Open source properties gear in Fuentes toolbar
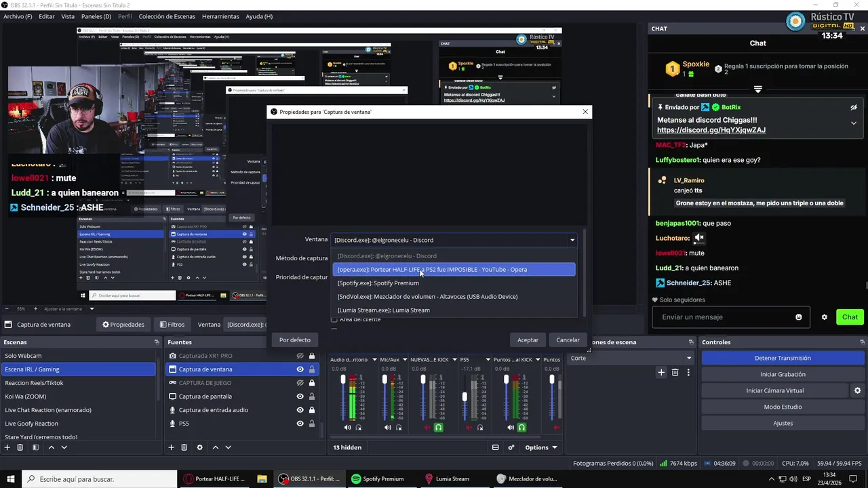 click(x=199, y=447)
